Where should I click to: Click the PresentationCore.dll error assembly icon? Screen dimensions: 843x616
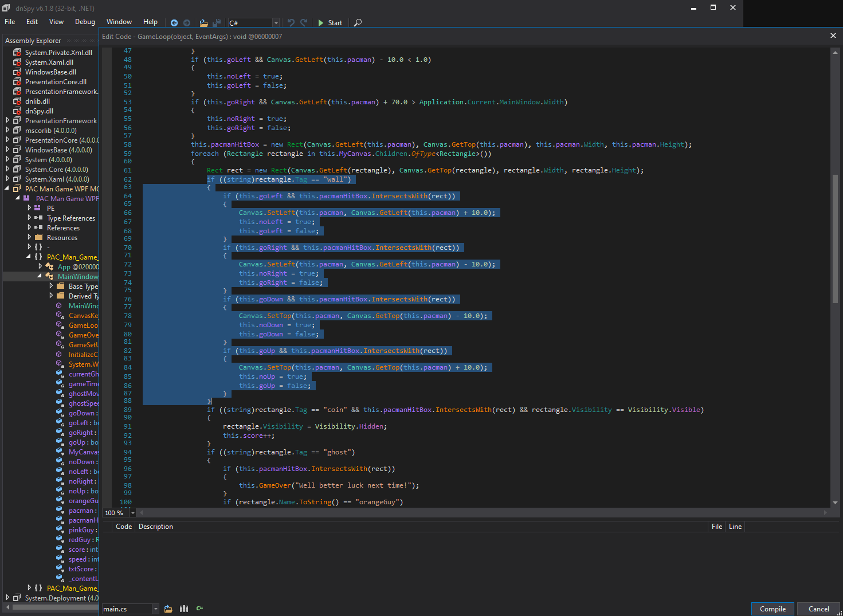click(17, 81)
